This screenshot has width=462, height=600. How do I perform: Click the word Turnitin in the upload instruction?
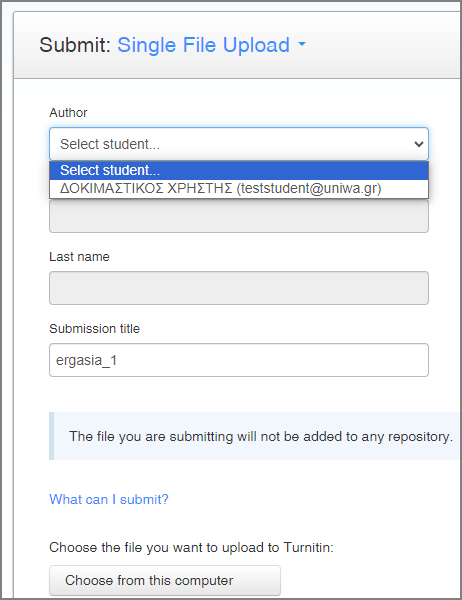point(308,548)
